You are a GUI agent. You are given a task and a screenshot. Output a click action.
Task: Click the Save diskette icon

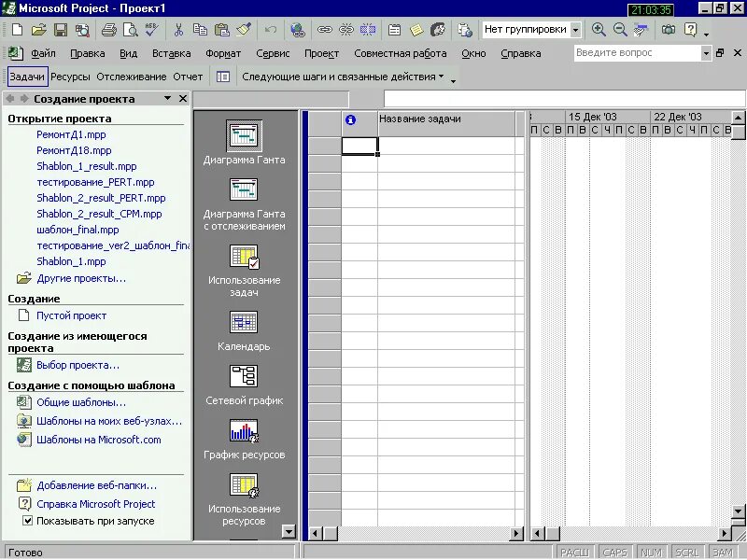click(61, 30)
